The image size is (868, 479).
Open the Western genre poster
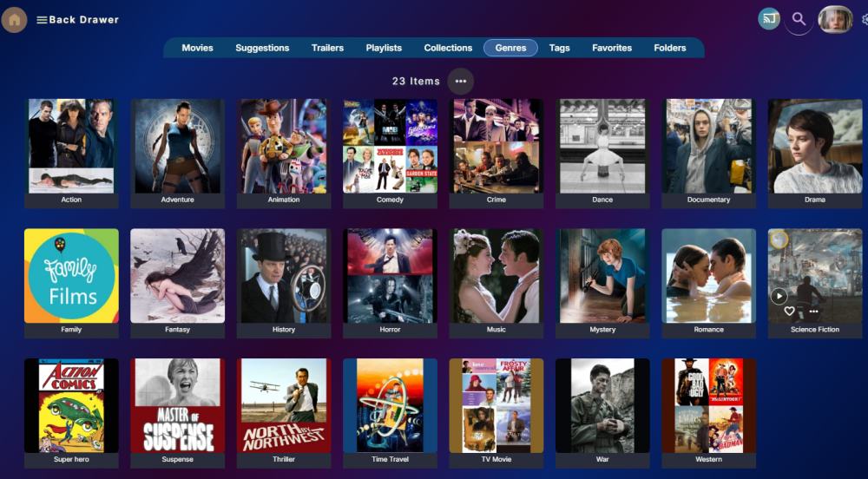point(709,405)
